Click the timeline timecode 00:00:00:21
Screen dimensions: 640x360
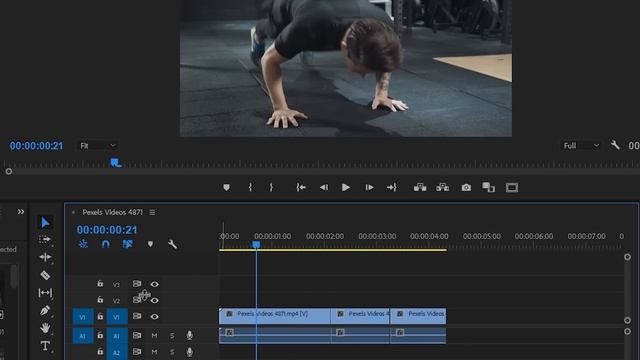coord(107,230)
